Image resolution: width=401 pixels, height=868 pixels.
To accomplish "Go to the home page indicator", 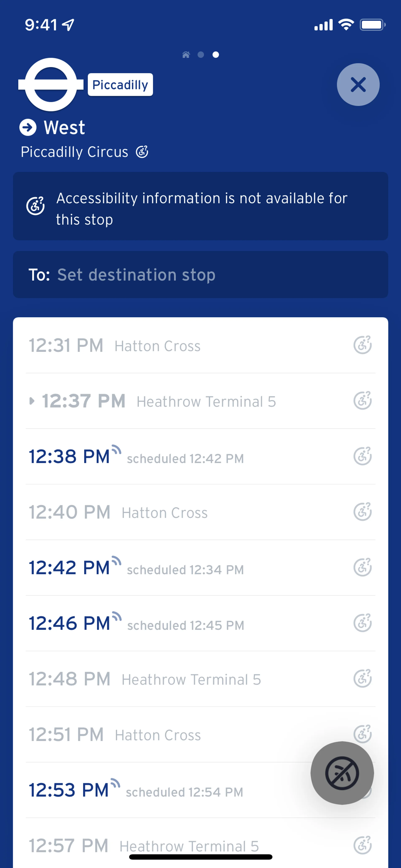I will click(x=186, y=54).
